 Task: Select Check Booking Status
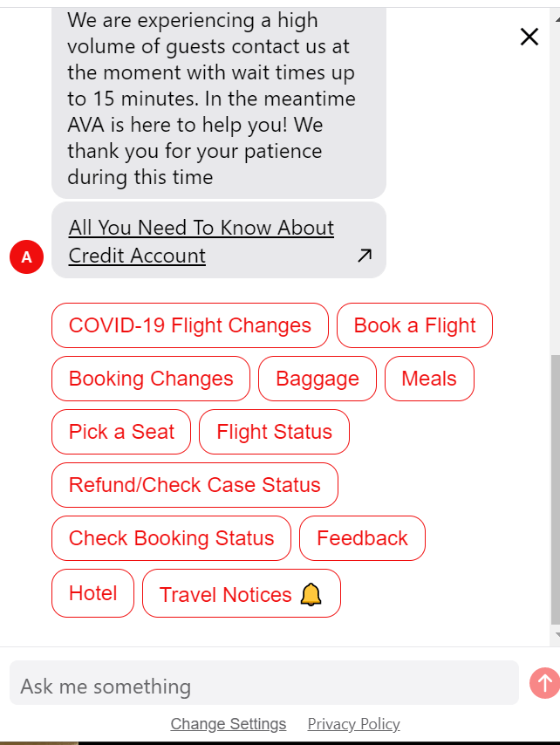click(171, 538)
